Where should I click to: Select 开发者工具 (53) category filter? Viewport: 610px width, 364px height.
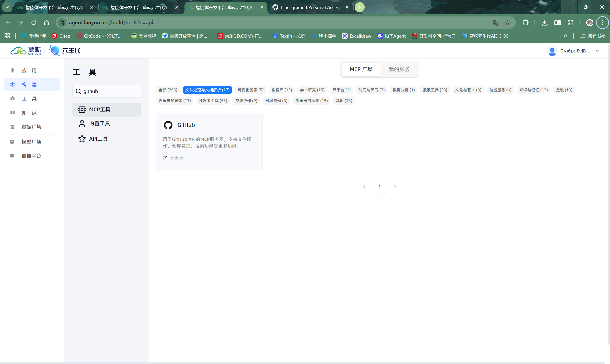point(213,101)
